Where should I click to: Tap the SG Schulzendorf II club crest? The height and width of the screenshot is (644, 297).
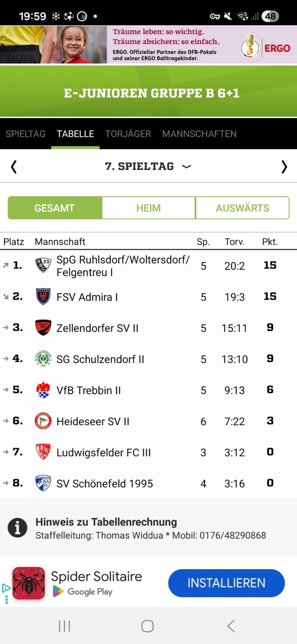pyautogui.click(x=43, y=359)
